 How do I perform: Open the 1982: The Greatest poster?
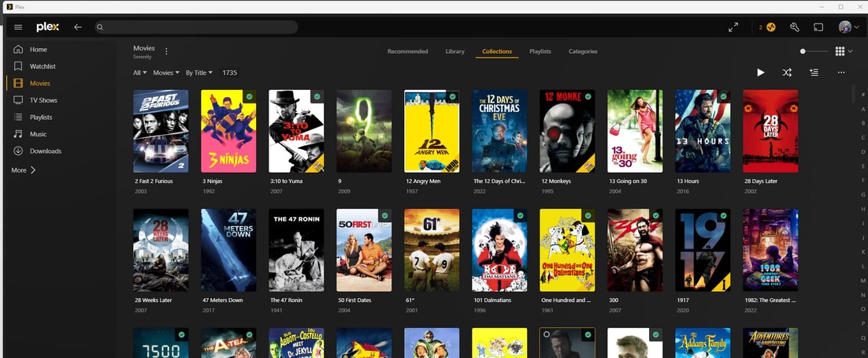tap(770, 250)
